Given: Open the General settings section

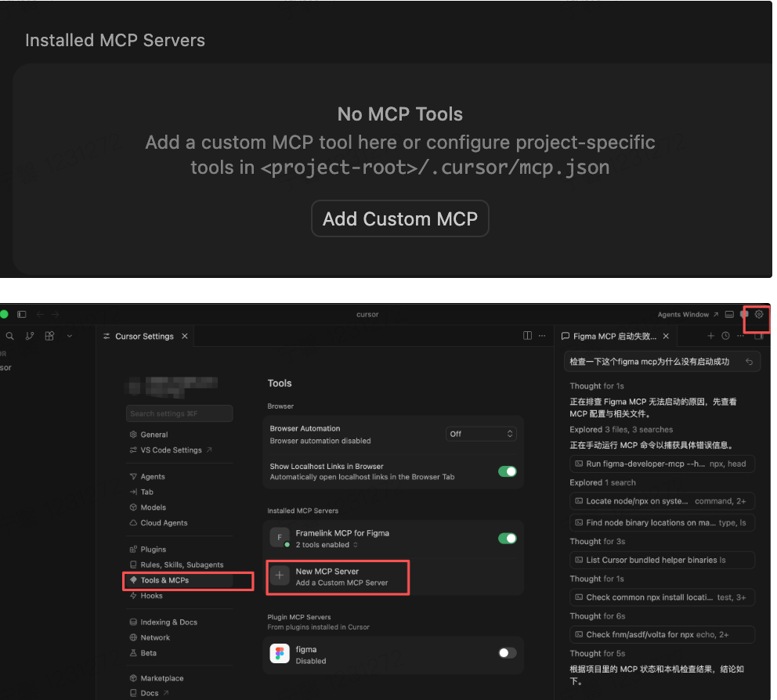Looking at the screenshot, I should 154,435.
